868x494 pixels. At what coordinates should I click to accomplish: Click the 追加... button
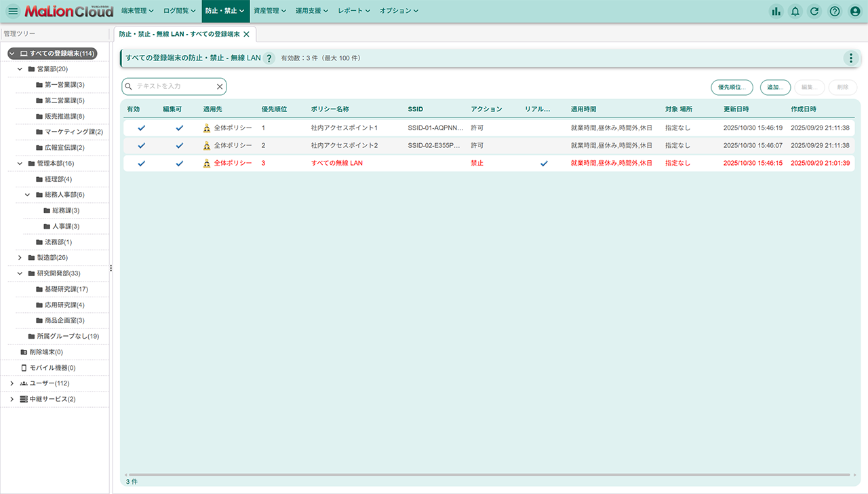tap(775, 87)
